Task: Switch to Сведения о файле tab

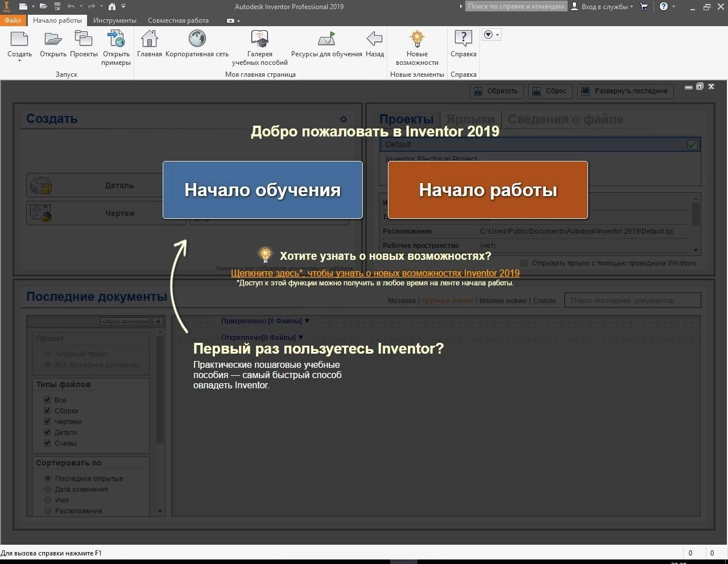Action: tap(565, 119)
